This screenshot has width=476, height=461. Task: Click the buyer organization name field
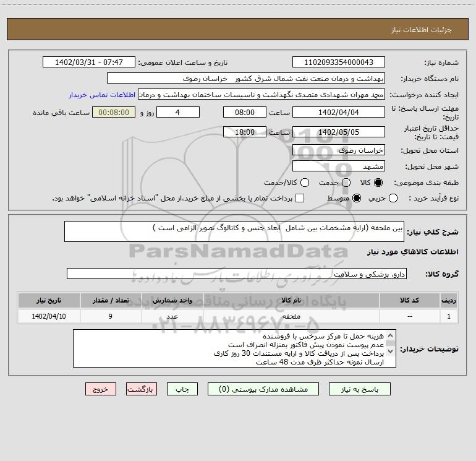click(x=246, y=79)
